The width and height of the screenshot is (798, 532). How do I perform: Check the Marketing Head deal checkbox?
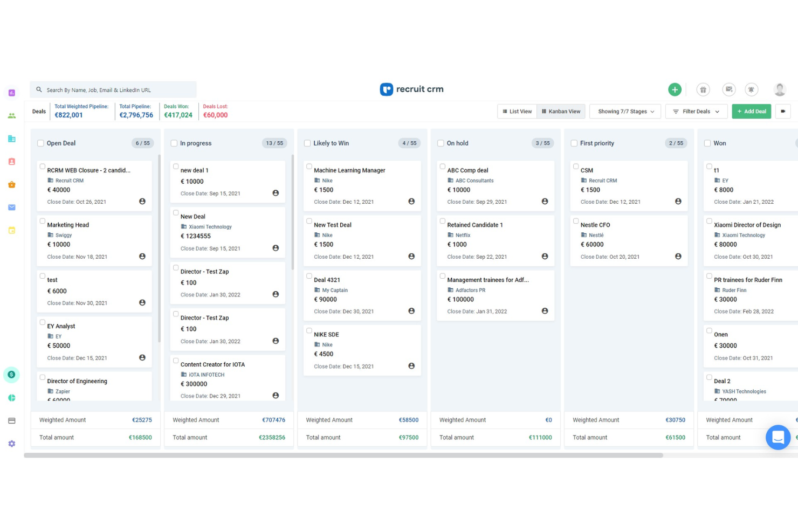click(x=43, y=221)
